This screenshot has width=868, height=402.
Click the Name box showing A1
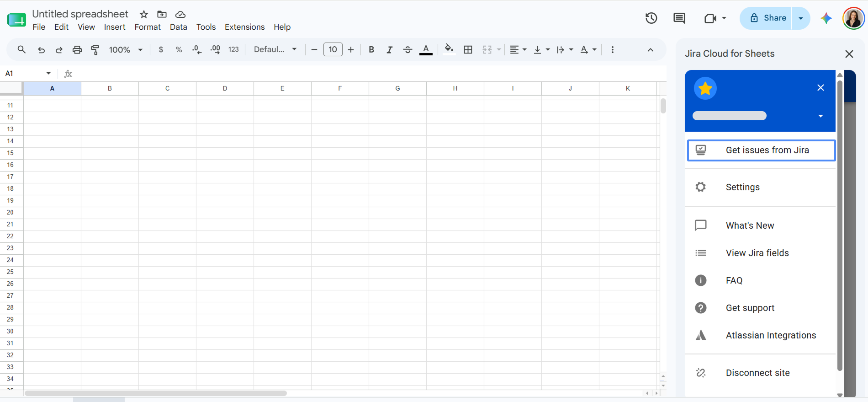pos(28,74)
